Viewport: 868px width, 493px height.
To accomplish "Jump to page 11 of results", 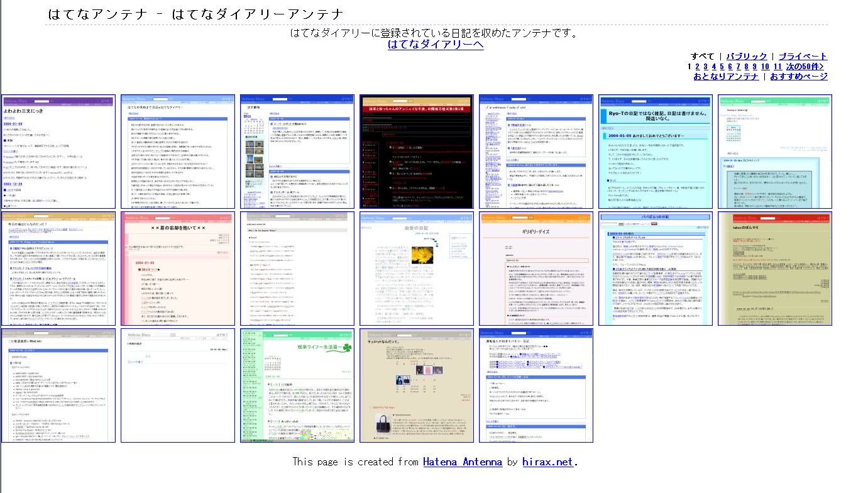I will coord(777,66).
